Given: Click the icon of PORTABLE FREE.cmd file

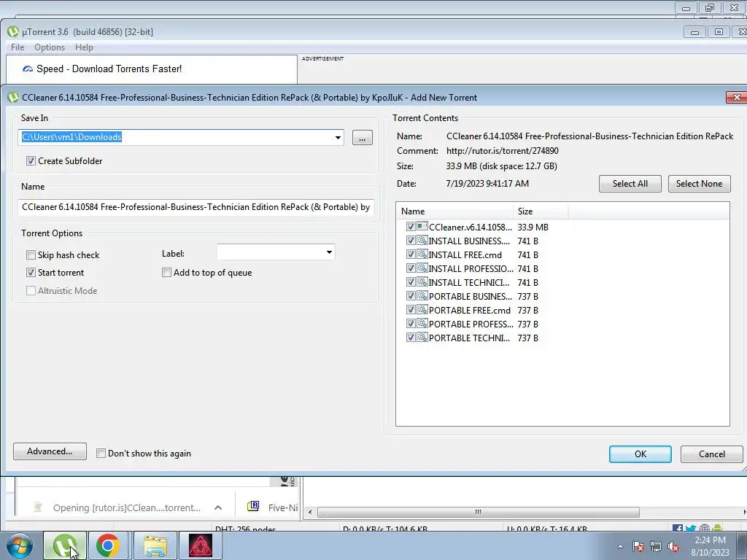Looking at the screenshot, I should pos(422,309).
